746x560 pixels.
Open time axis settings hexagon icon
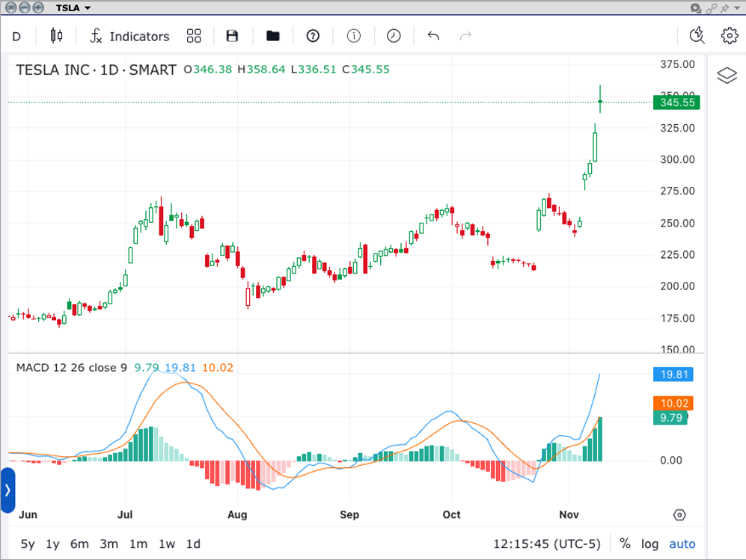pyautogui.click(x=680, y=515)
